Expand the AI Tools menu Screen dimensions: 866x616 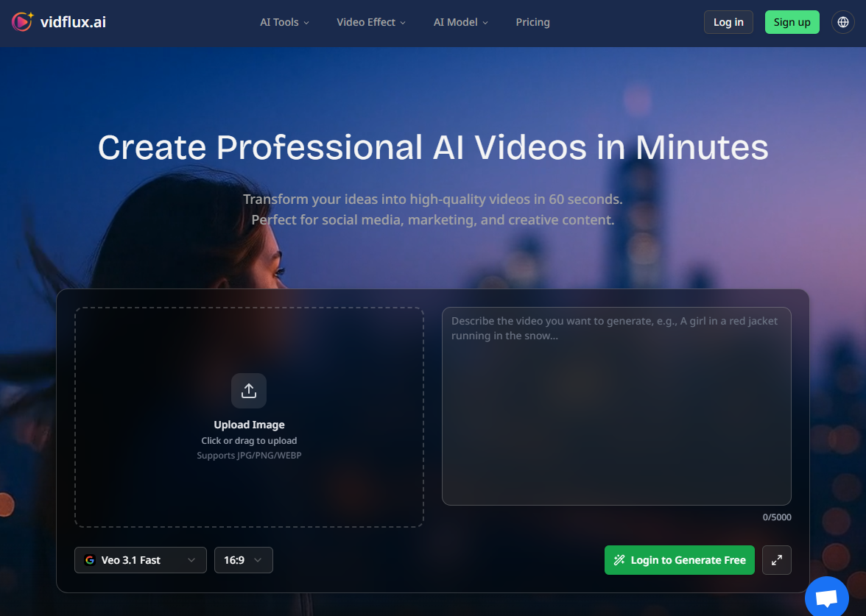[284, 22]
